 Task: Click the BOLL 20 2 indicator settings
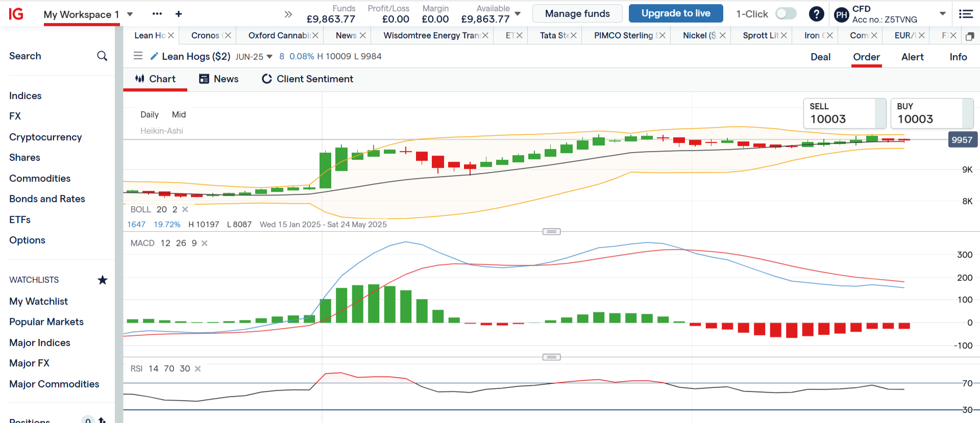point(154,210)
